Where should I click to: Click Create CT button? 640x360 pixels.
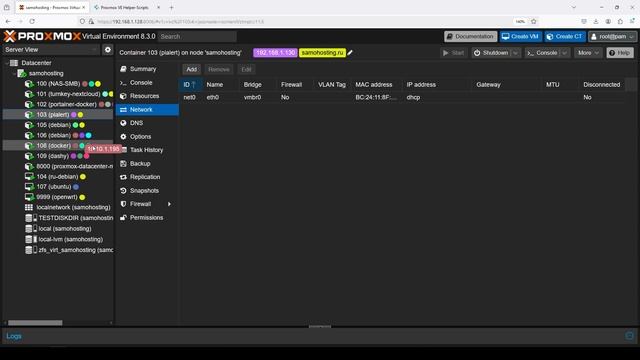tap(565, 36)
